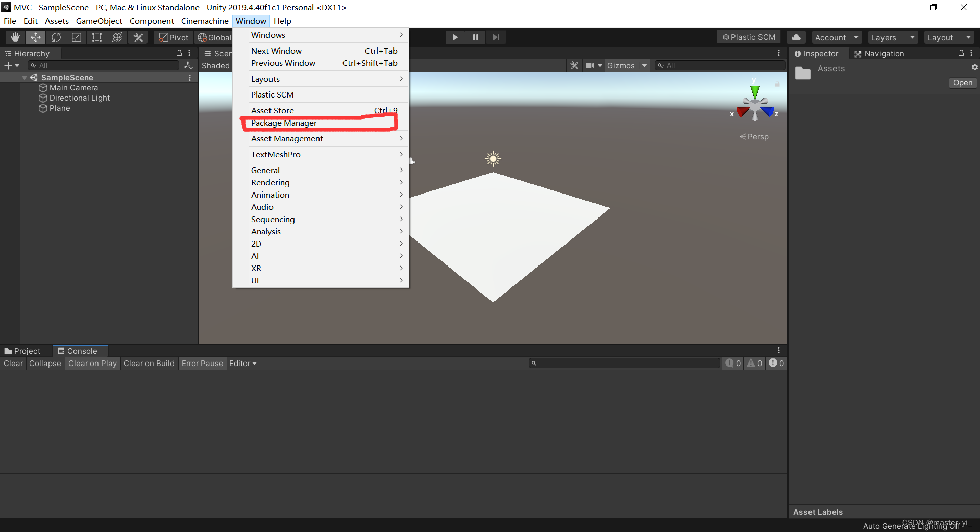Viewport: 980px width, 532px height.
Task: Toggle Console error messages filter
Action: [776, 364]
